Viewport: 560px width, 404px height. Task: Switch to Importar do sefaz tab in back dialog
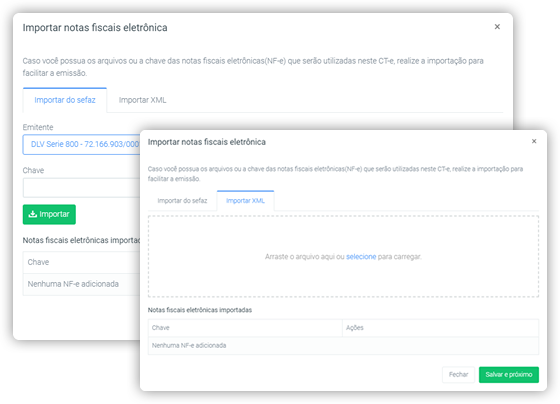pos(65,100)
